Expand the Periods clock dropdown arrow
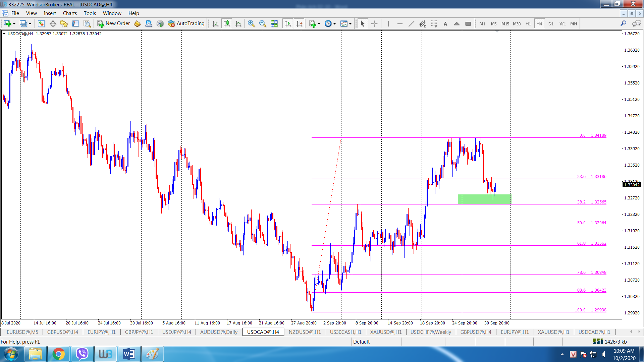The width and height of the screenshot is (644, 362). 334,23
